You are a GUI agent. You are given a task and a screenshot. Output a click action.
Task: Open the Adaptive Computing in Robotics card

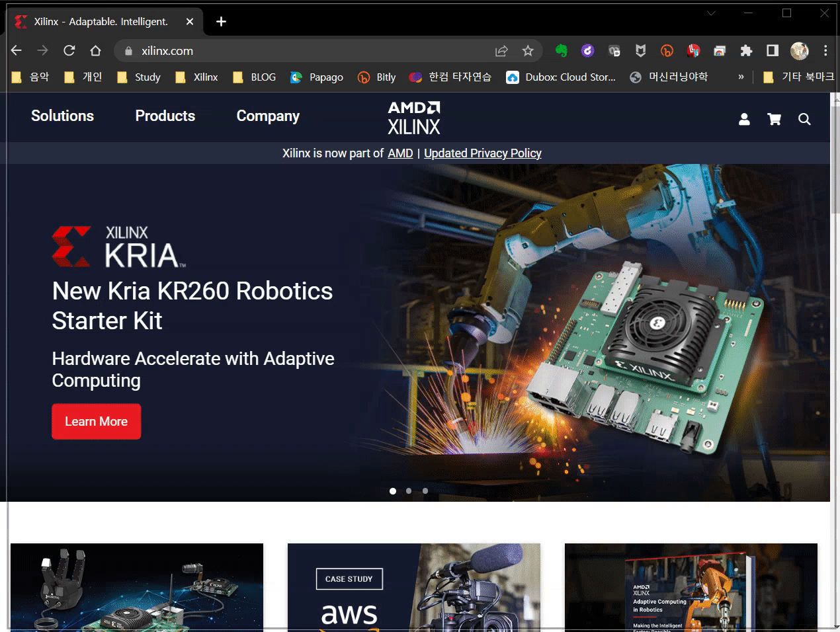pyautogui.click(x=691, y=587)
